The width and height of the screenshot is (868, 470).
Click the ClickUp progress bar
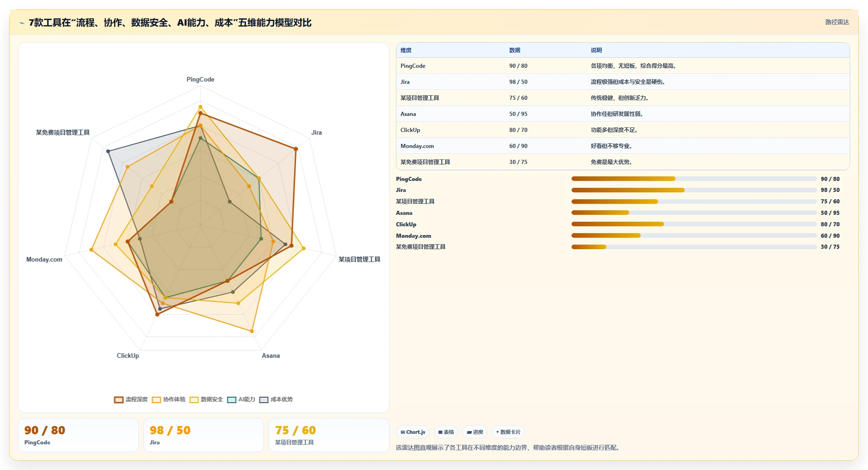694,224
